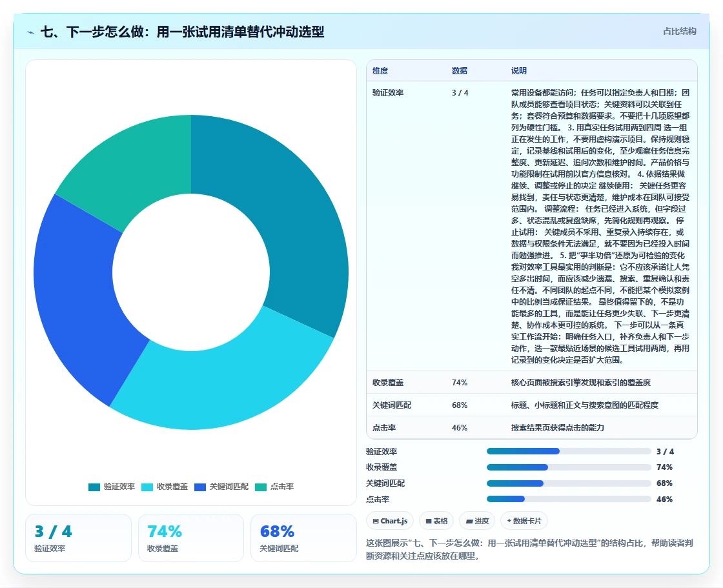The height and width of the screenshot is (588, 723).
Task: Click the 数据卡片 tag star icon
Action: click(509, 521)
